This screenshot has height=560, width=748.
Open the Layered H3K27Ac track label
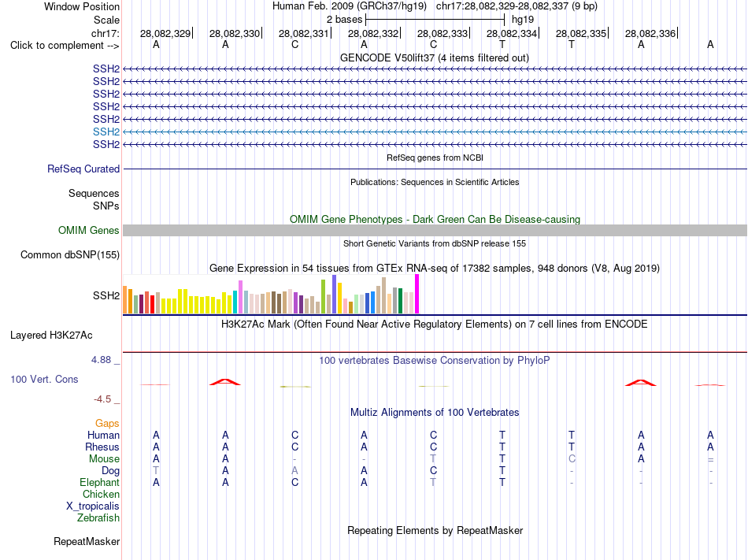coord(51,336)
